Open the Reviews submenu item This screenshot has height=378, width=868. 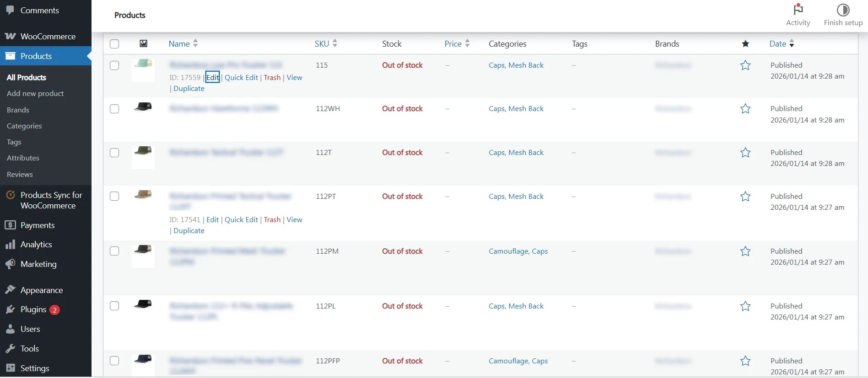pyautogui.click(x=20, y=174)
